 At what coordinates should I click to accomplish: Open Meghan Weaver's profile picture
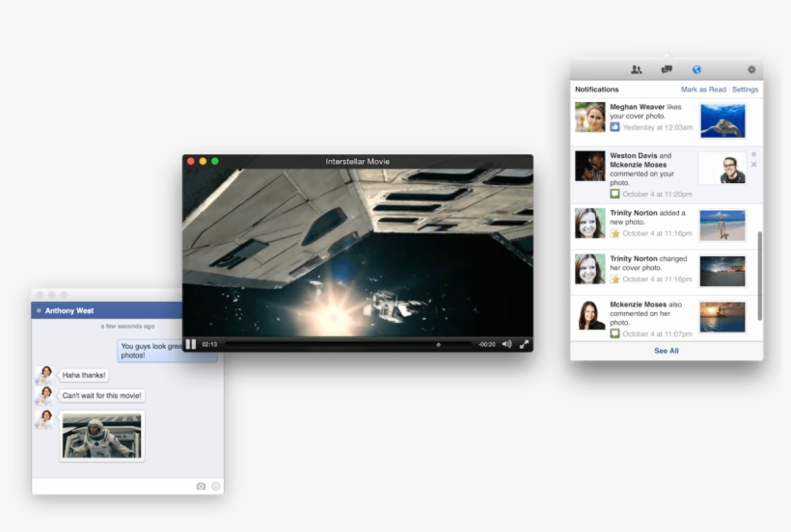tap(589, 118)
